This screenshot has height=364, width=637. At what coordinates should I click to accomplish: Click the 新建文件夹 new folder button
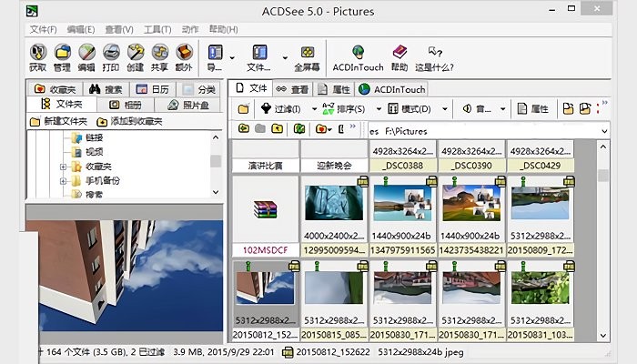coord(58,121)
